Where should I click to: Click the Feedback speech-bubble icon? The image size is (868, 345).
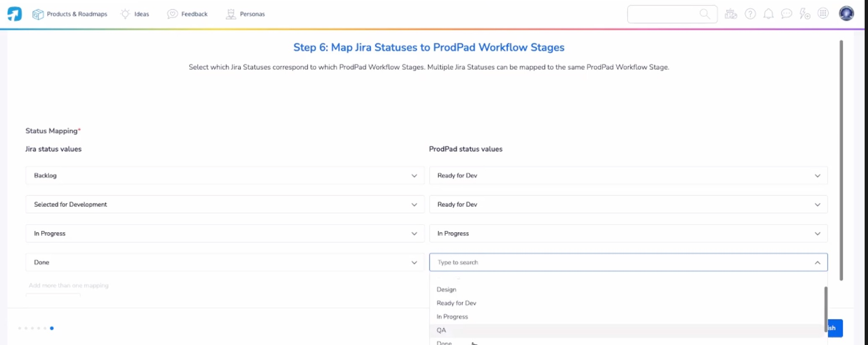click(172, 13)
